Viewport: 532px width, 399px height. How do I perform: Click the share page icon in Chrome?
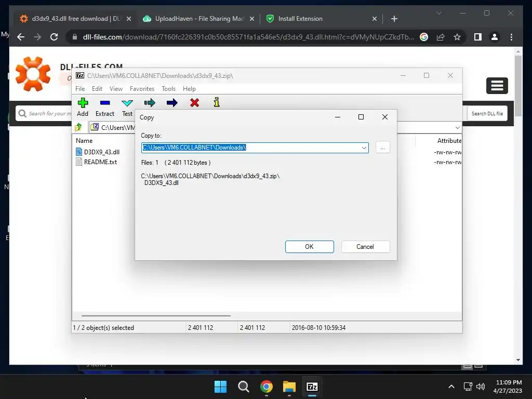point(441,37)
